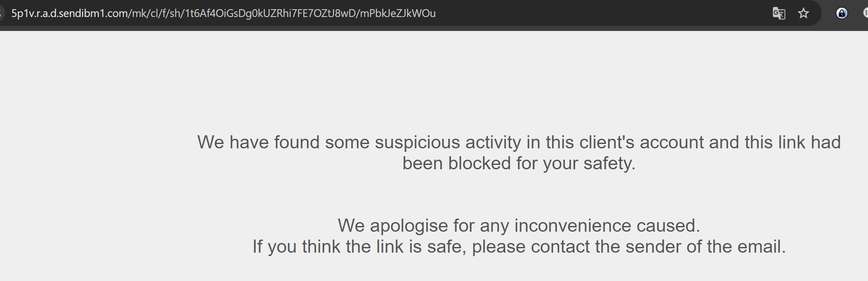The width and height of the screenshot is (868, 281).
Task: Click the word 'email' at the message end
Action: click(x=759, y=247)
